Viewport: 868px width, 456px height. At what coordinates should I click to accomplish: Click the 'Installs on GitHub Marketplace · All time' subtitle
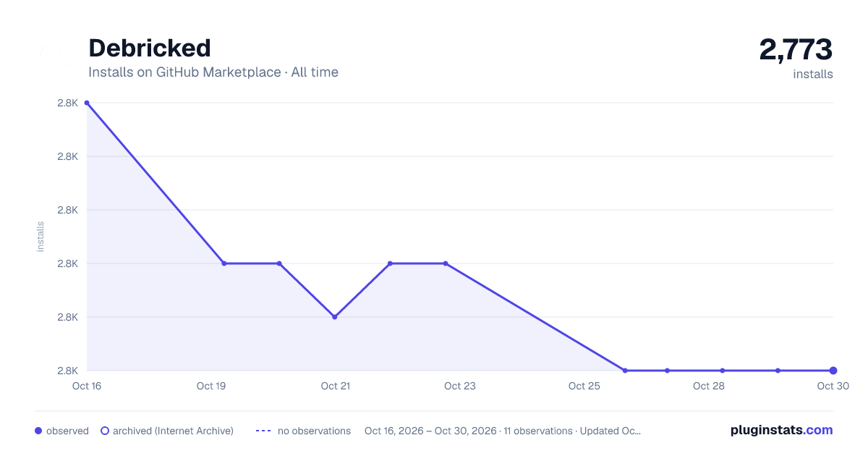[213, 72]
